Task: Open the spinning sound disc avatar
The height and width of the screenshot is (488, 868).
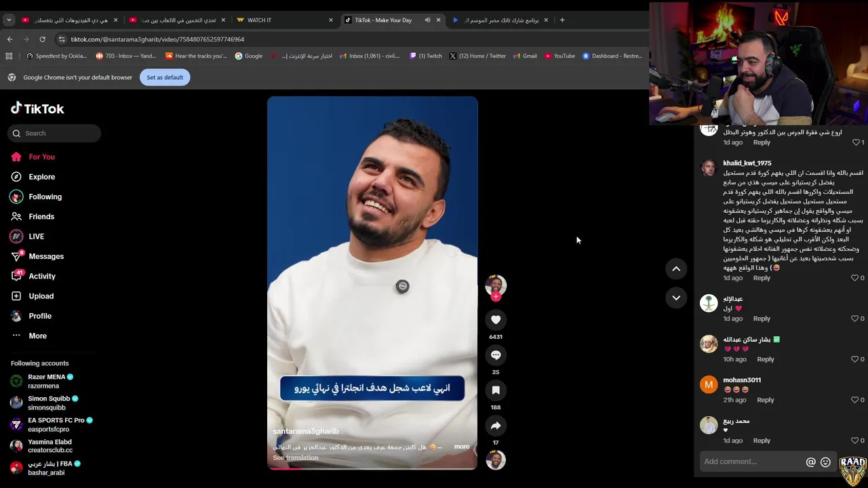Action: [x=496, y=460]
